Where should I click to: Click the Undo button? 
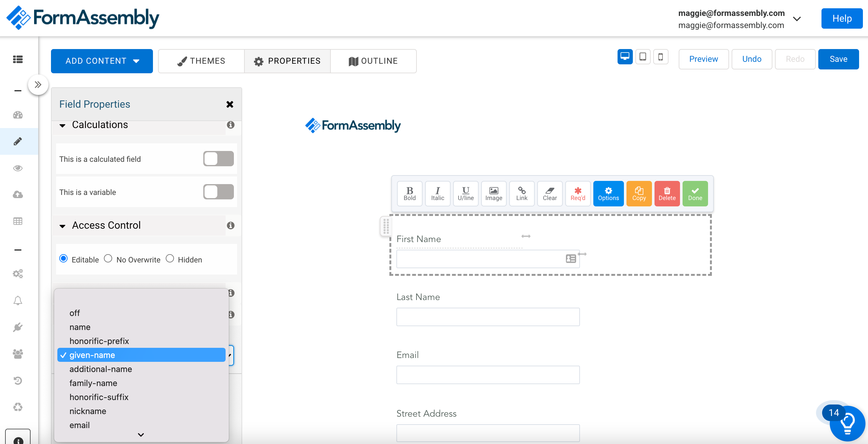[751, 59]
